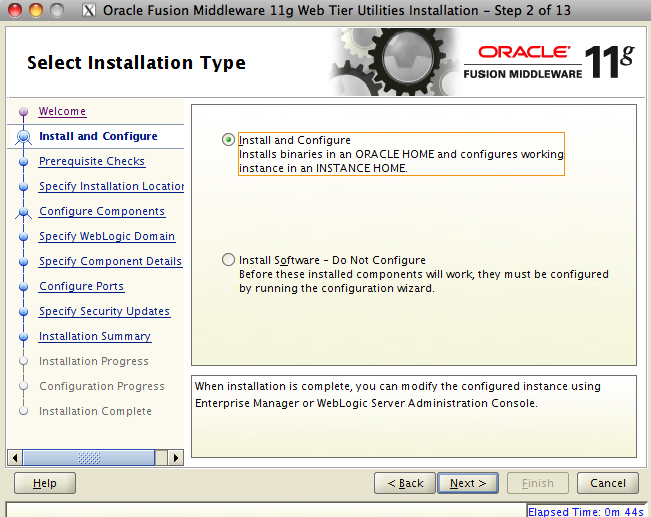
Task: Go to Specify Component Details step
Action: pyautogui.click(x=110, y=262)
